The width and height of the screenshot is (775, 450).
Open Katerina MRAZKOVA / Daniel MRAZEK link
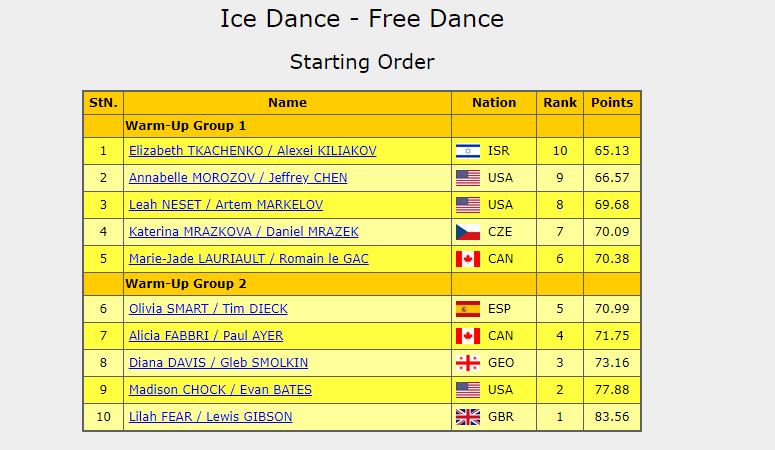(x=243, y=232)
